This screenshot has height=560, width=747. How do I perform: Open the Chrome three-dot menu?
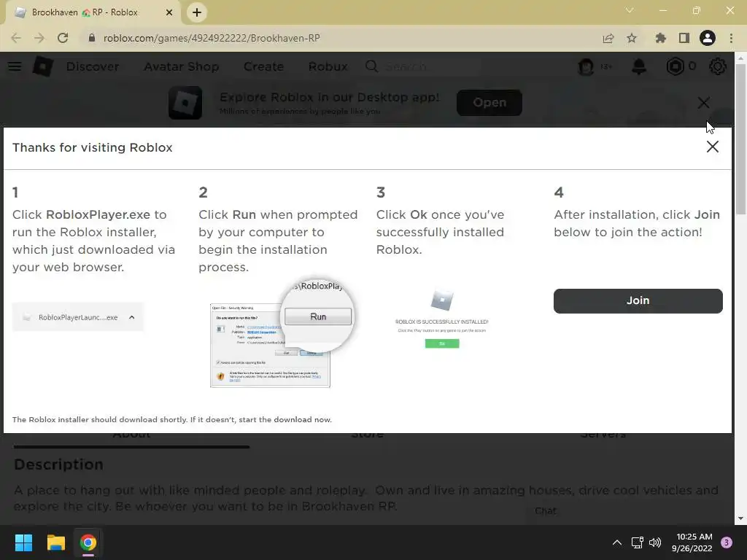tap(731, 38)
